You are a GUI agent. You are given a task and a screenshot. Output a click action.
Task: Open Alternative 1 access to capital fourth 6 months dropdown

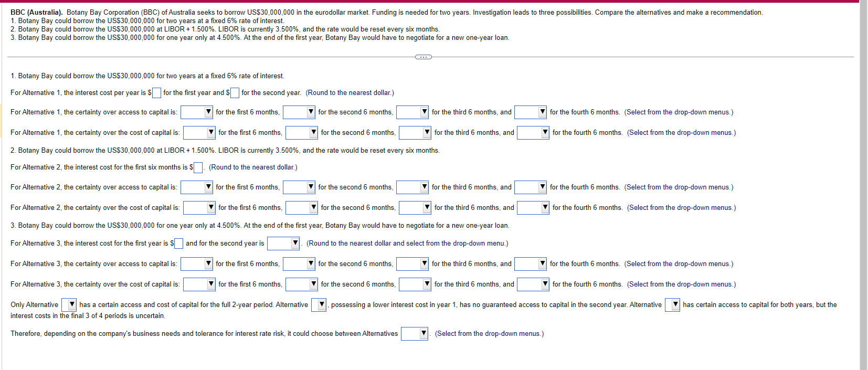531,112
